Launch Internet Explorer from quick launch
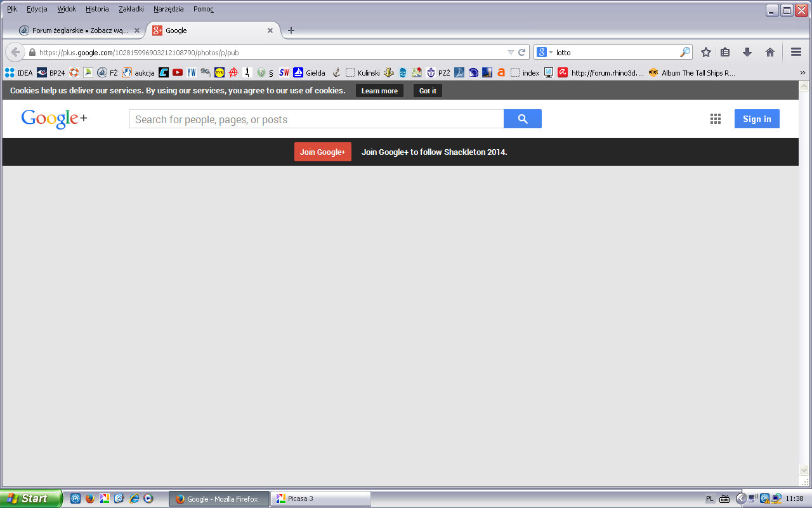This screenshot has height=508, width=812. [x=134, y=498]
